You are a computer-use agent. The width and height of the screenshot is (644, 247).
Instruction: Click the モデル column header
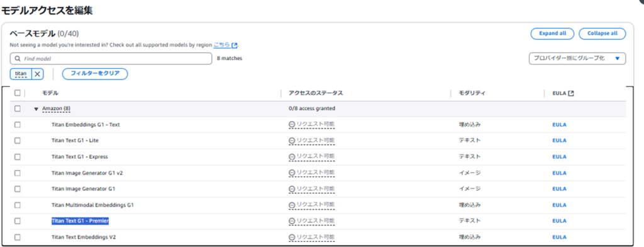point(50,93)
